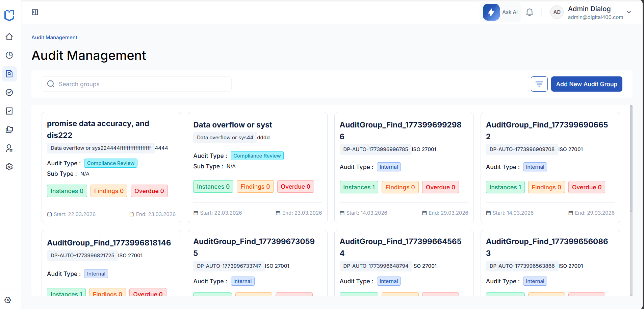Click End: 23.03.2026 on Data overflow card
Screen dimensions: 644x309
point(299,213)
